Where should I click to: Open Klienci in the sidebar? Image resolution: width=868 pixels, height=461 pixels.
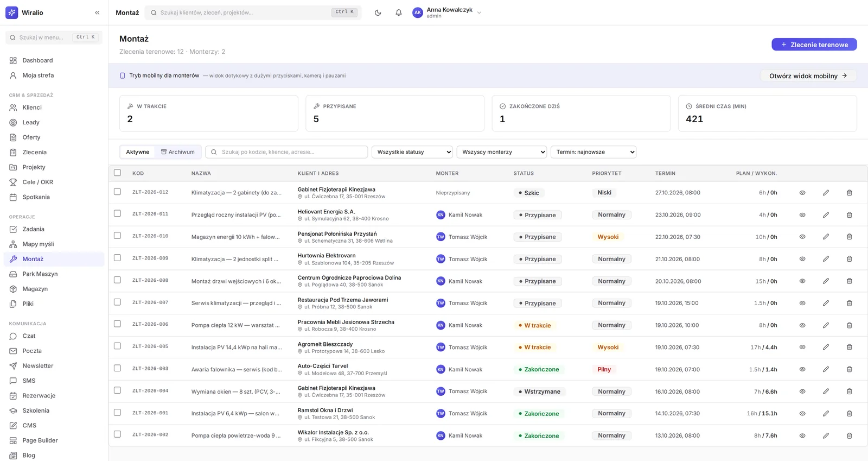point(54,108)
